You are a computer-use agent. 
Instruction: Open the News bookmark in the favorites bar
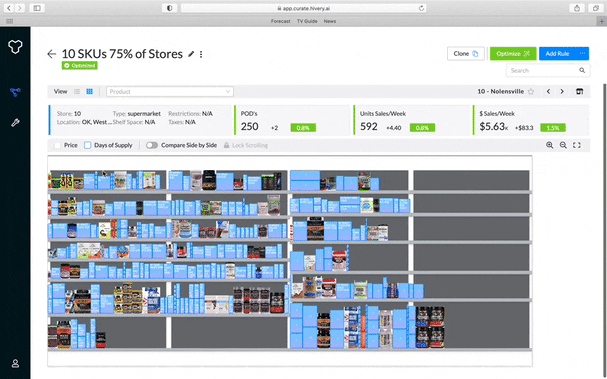(x=330, y=21)
